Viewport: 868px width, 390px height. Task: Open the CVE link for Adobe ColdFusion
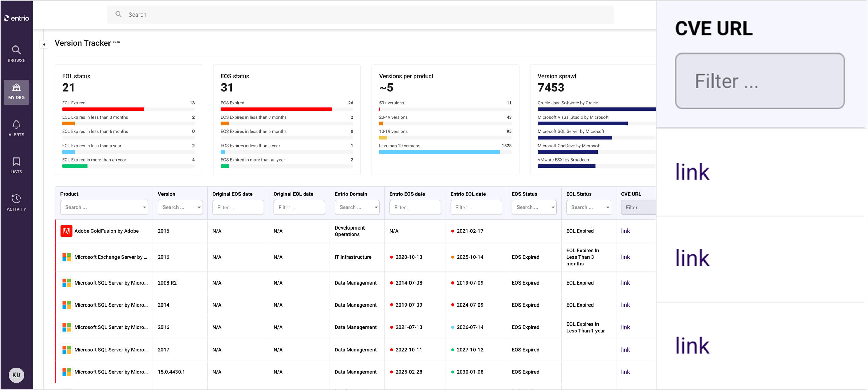(625, 231)
